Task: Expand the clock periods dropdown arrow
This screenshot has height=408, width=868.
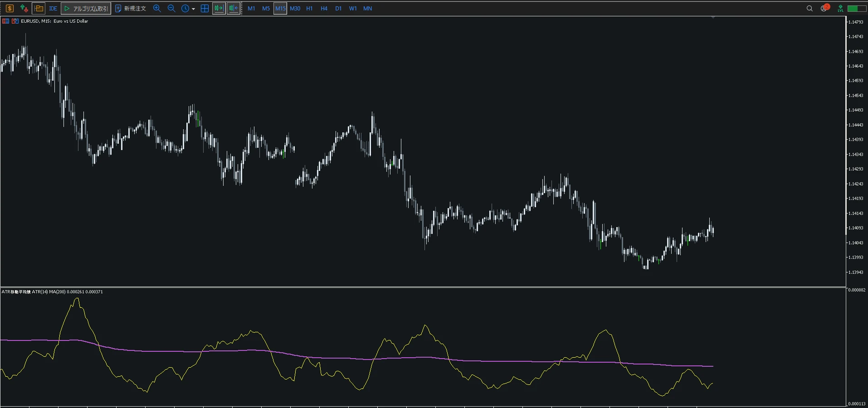Action: tap(194, 9)
